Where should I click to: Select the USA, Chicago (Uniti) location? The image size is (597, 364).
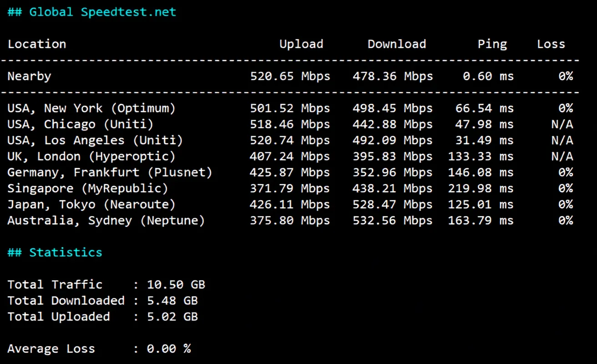81,124
